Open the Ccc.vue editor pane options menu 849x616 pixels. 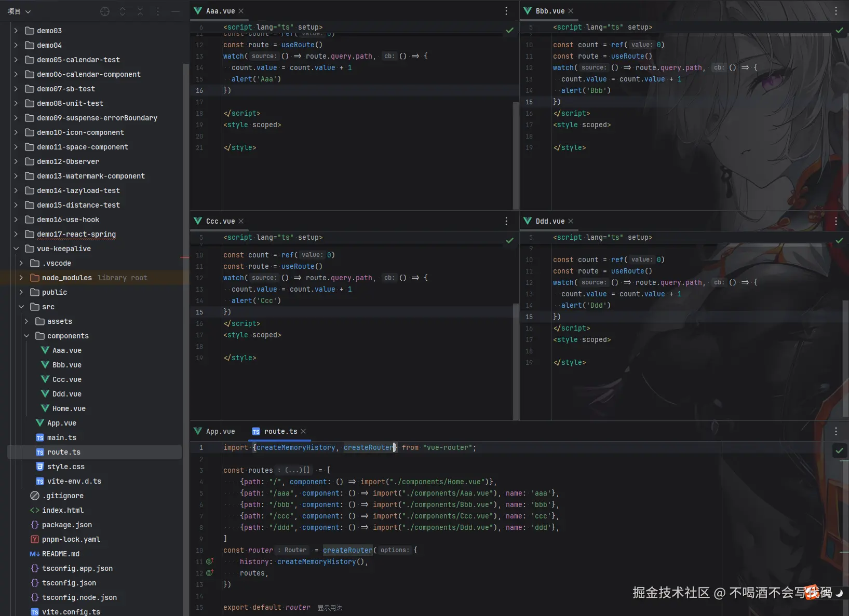click(506, 221)
